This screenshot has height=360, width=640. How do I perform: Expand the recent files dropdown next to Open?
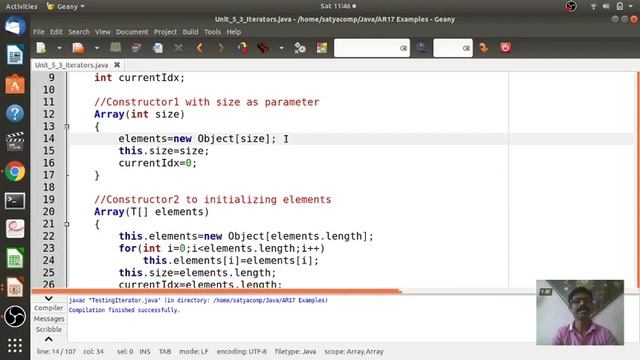click(x=97, y=48)
